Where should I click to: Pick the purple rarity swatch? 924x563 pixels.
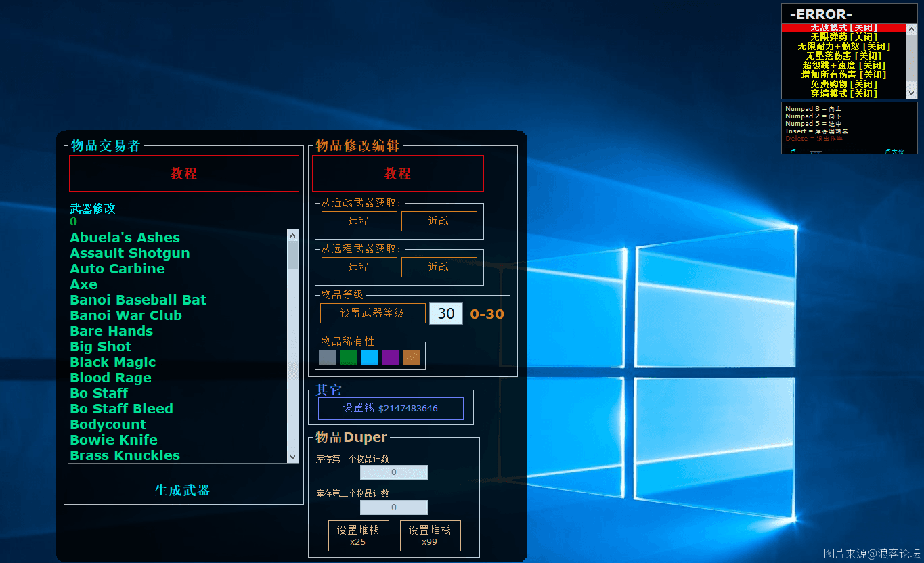click(391, 357)
